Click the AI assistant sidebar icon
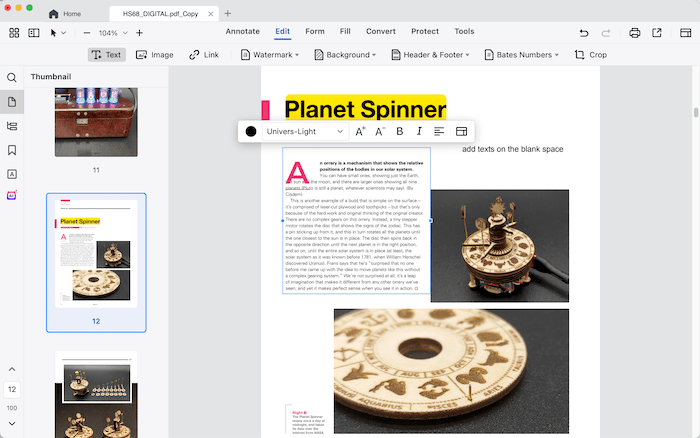This screenshot has height=438, width=700. 12,195
